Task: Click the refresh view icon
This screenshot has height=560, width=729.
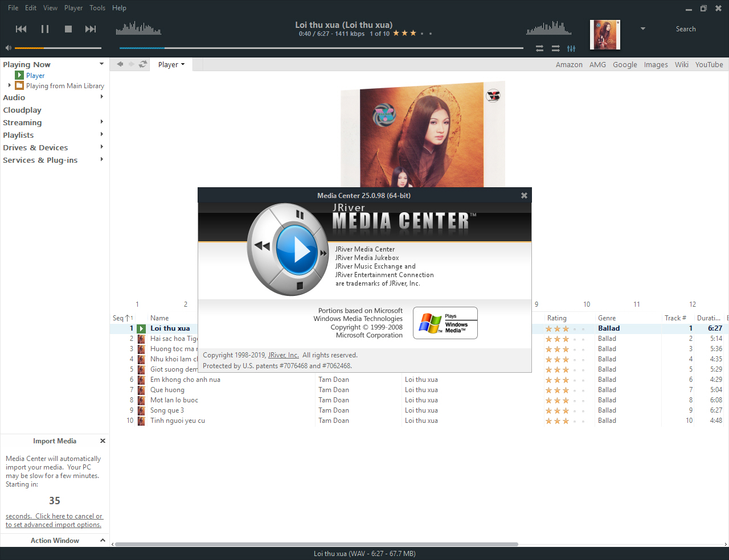Action: (x=143, y=64)
